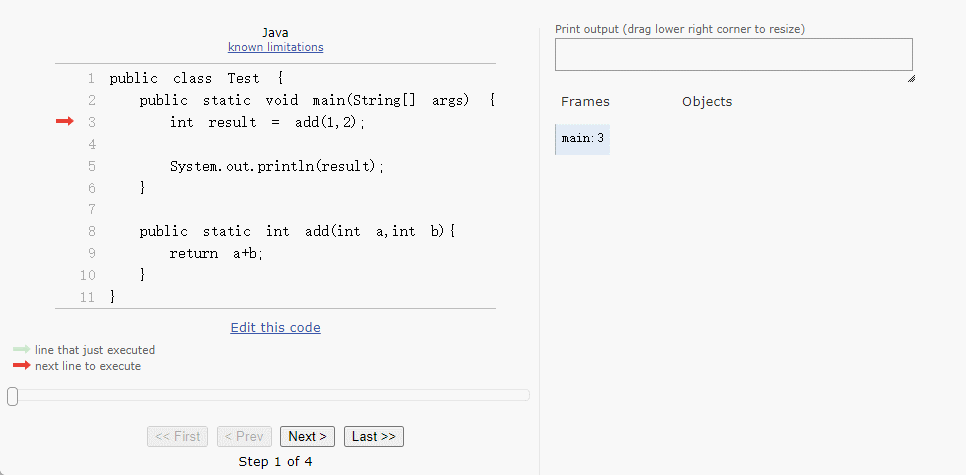The width and height of the screenshot is (966, 475).
Task: Click line number 5 in the gutter
Action: 91,166
